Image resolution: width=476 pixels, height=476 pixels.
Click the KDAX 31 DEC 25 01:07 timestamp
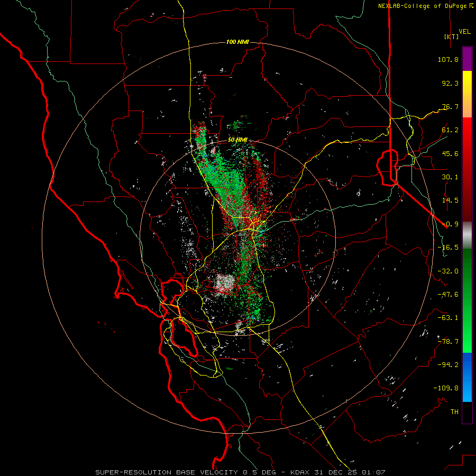pyautogui.click(x=338, y=472)
